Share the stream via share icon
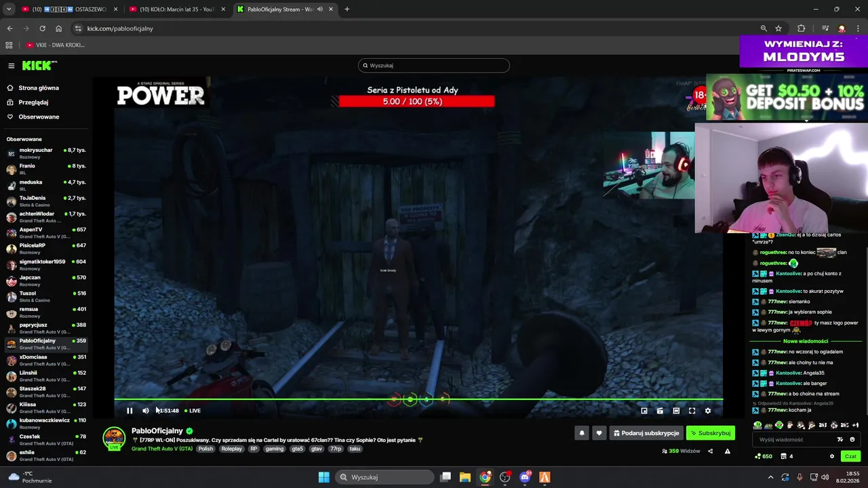The width and height of the screenshot is (868, 488). (x=710, y=451)
